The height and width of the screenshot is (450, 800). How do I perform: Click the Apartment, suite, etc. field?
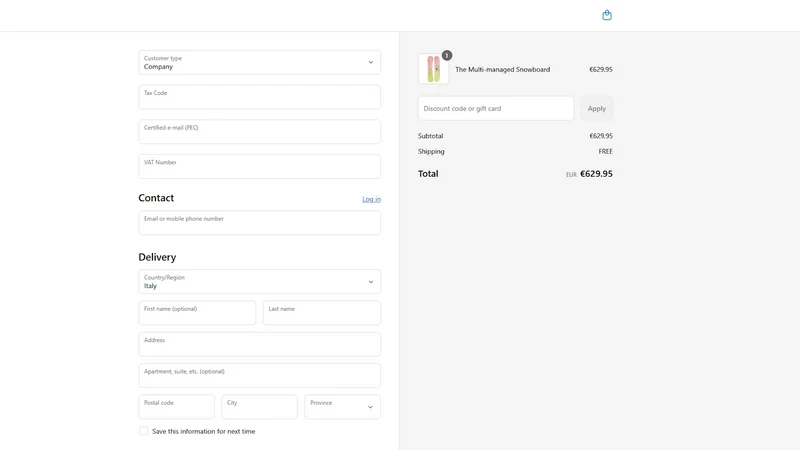pos(259,376)
